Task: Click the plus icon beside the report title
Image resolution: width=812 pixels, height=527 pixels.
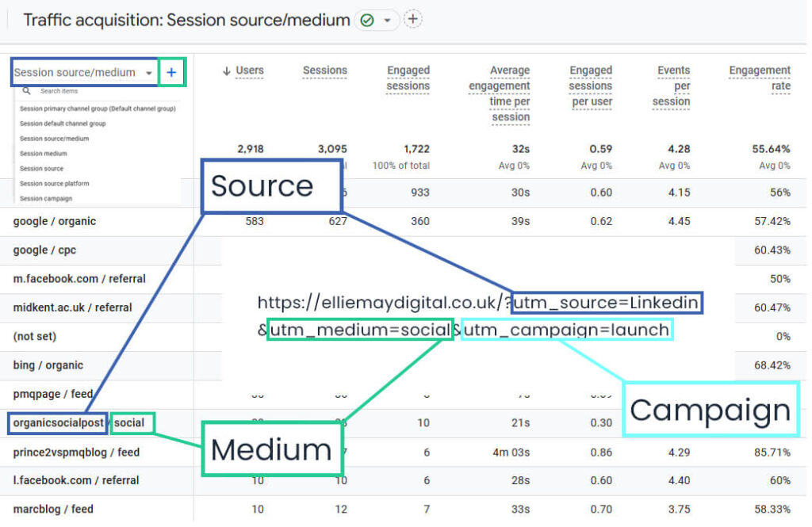Action: (x=412, y=19)
